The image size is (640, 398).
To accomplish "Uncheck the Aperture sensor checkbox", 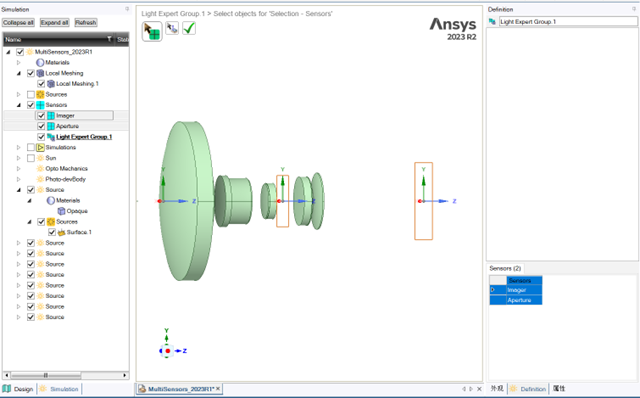I will coord(41,126).
